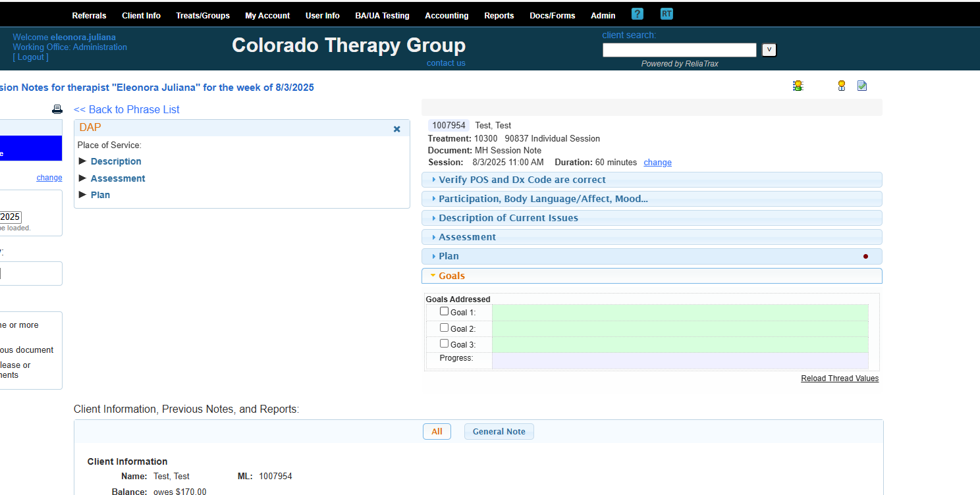Click the client search input box

(679, 50)
